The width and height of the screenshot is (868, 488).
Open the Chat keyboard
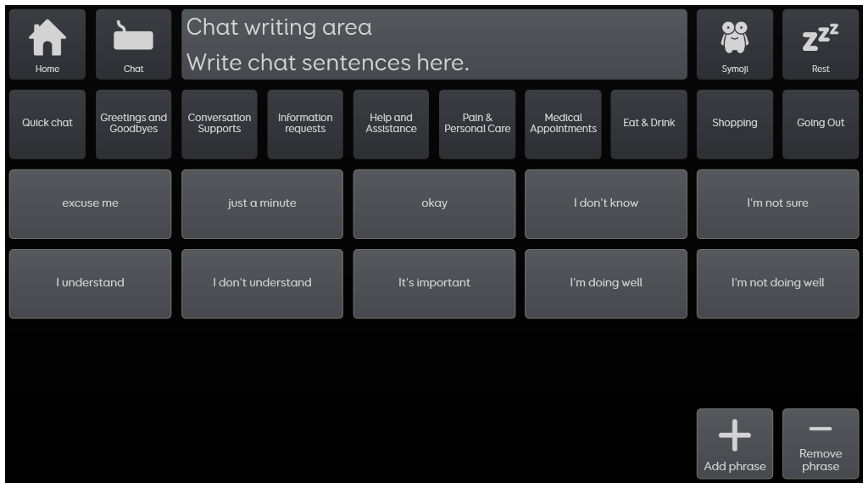click(x=134, y=44)
